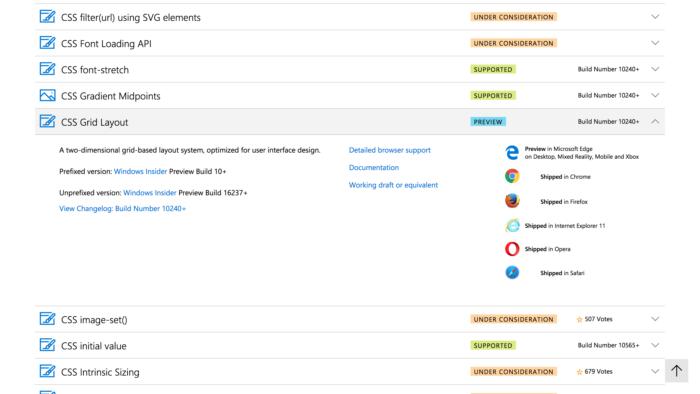Click the star icon next to 507 Votes
Viewport: 700px width, 394px height.
tap(579, 319)
